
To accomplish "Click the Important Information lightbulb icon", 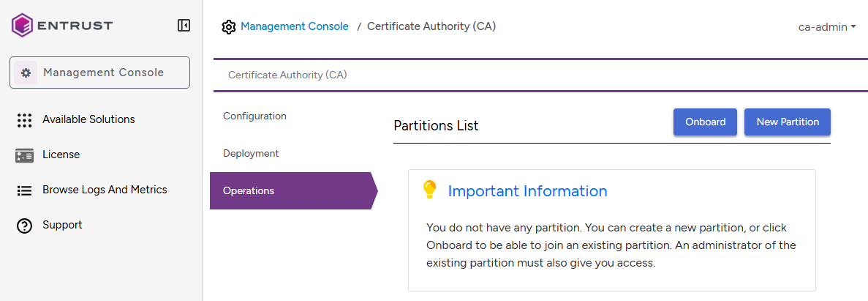I will [430, 190].
